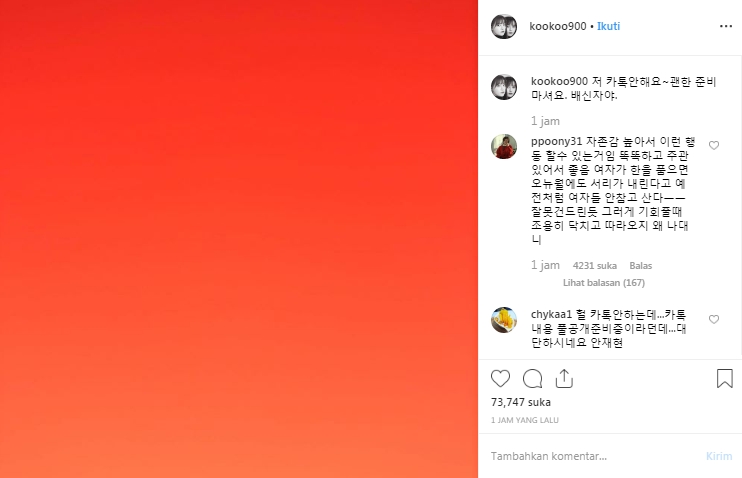Like the post with heart icon
The height and width of the screenshot is (478, 742).
pyautogui.click(x=500, y=379)
